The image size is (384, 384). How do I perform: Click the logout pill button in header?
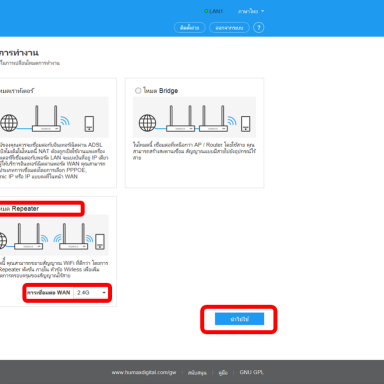point(229,28)
